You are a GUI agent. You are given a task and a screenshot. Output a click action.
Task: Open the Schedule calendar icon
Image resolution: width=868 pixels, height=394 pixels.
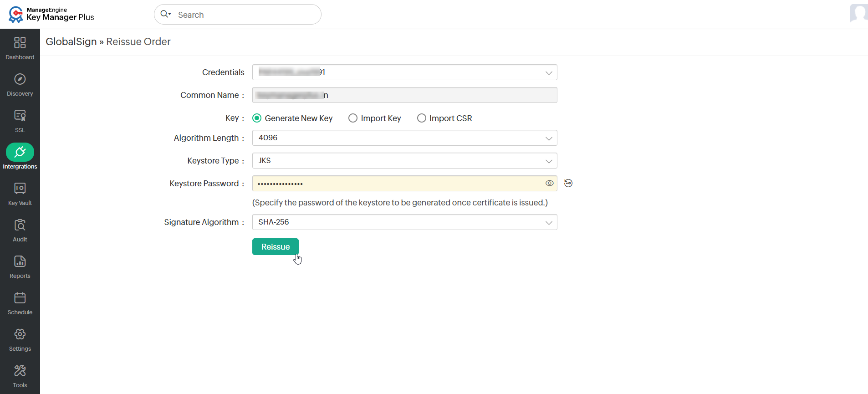pyautogui.click(x=20, y=297)
